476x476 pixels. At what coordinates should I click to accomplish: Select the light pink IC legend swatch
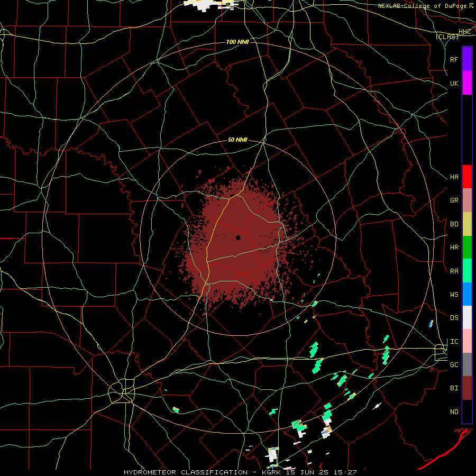click(467, 341)
